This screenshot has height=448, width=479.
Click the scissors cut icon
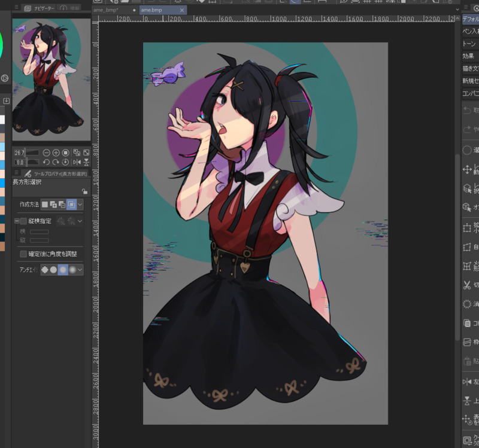[467, 285]
